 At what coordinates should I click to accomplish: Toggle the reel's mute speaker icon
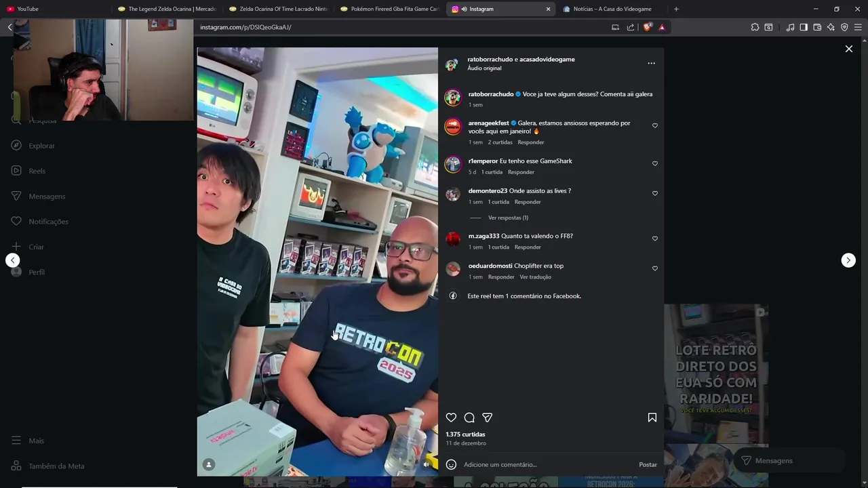point(427,464)
